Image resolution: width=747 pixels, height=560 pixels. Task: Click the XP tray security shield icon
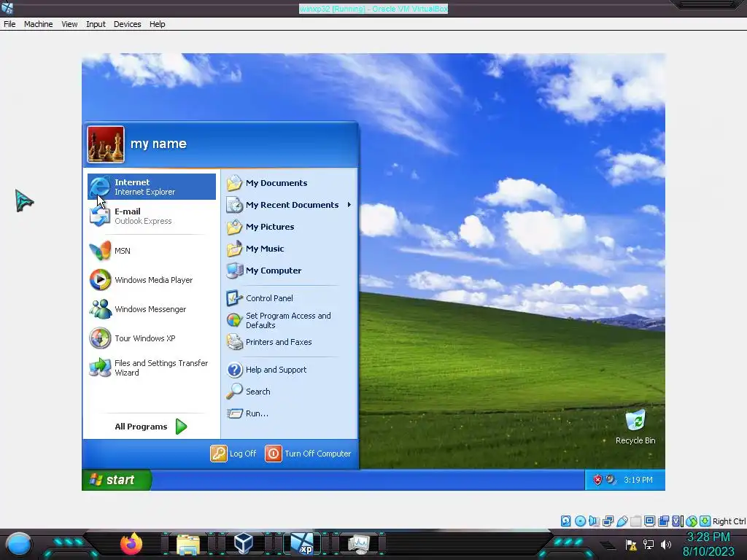point(597,480)
